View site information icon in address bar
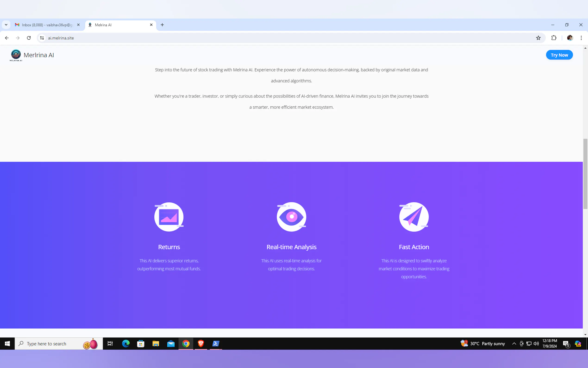Viewport: 588px width, 368px height. [42, 38]
